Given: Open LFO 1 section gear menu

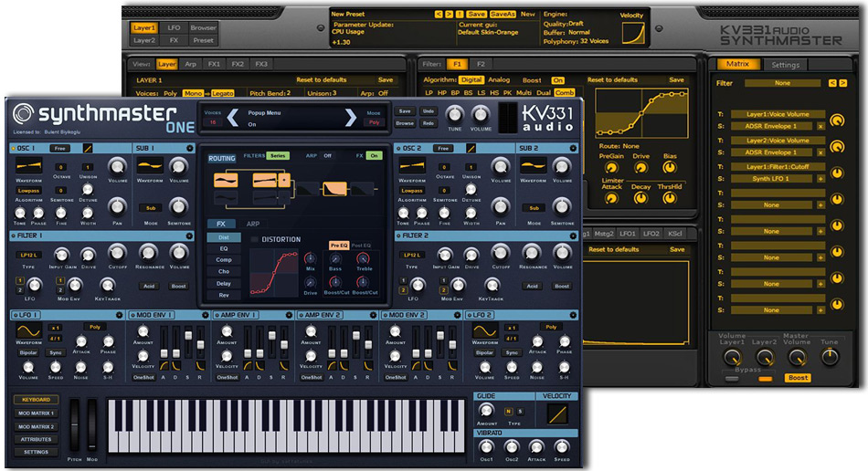Looking at the screenshot, I should [x=119, y=315].
